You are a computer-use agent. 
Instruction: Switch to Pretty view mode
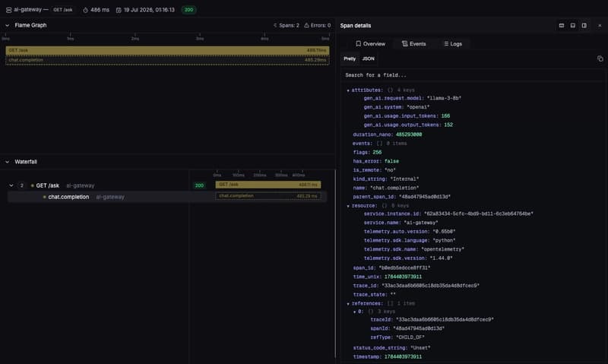coord(350,59)
